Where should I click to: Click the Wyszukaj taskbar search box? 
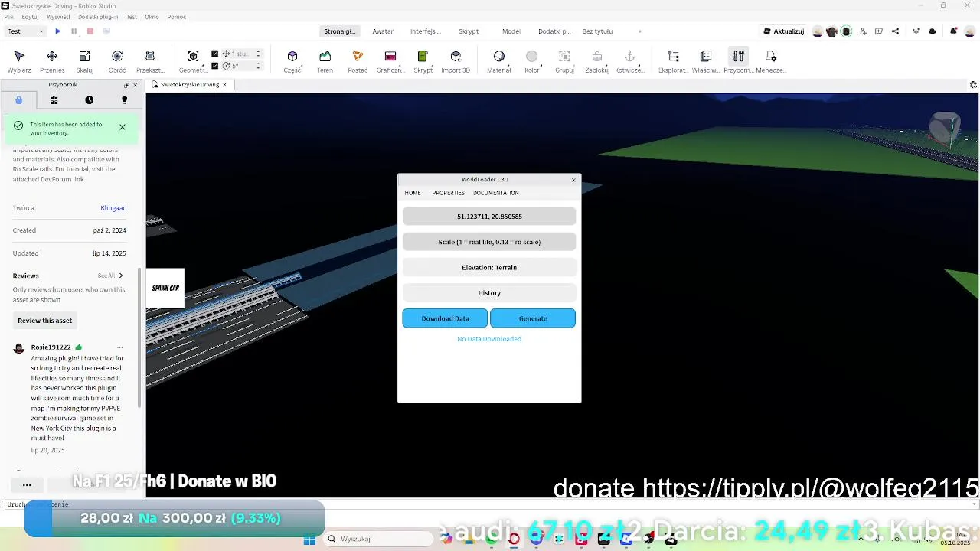pos(377,540)
